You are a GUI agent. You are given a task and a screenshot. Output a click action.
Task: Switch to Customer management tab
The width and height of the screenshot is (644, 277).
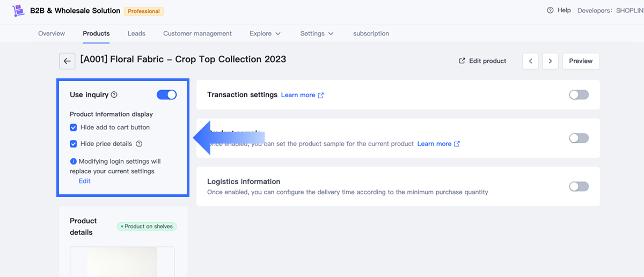(x=197, y=33)
